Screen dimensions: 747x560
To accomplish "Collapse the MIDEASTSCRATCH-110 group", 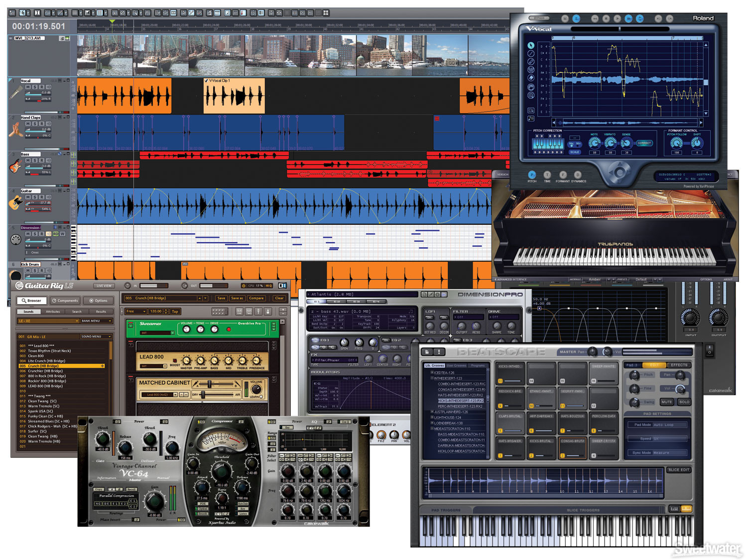I will tap(431, 429).
